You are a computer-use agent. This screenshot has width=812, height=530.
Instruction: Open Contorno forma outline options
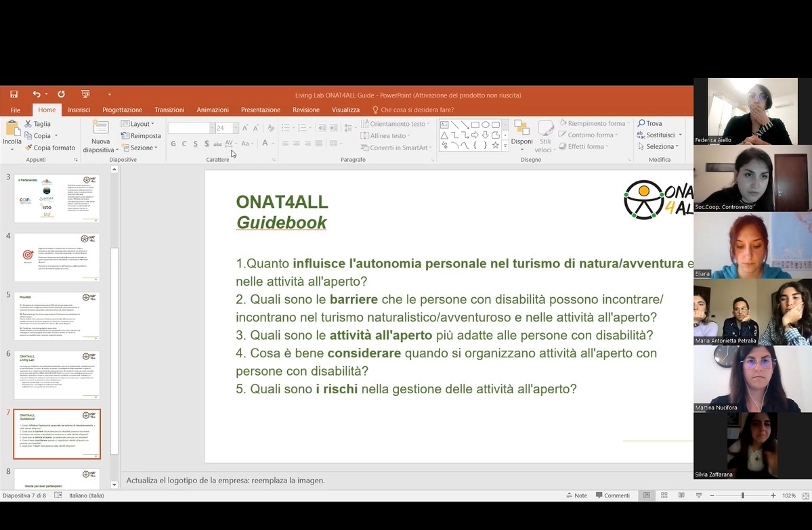(589, 135)
